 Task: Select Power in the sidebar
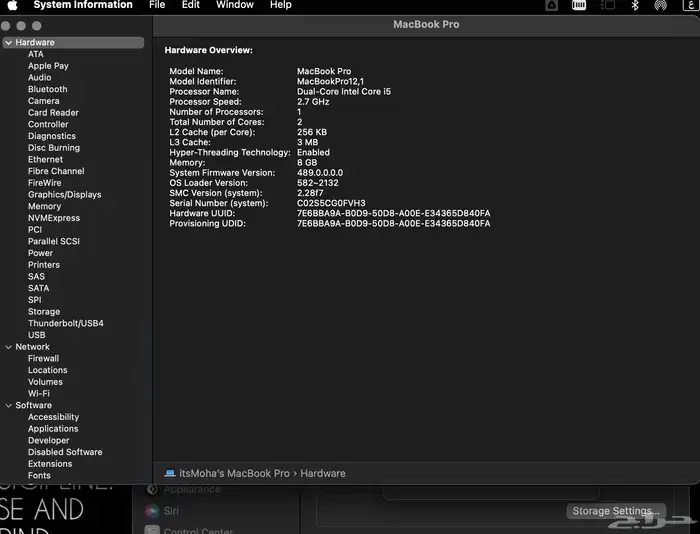click(x=40, y=253)
